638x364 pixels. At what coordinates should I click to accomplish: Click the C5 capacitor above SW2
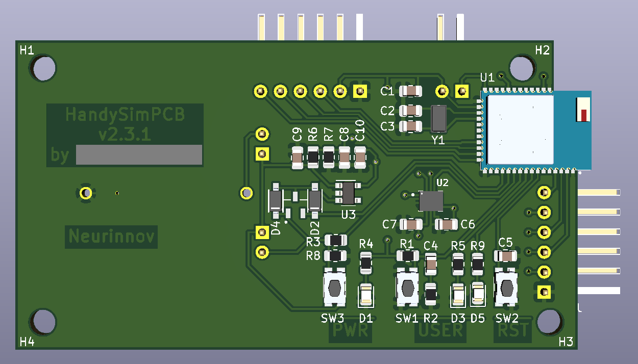506,255
